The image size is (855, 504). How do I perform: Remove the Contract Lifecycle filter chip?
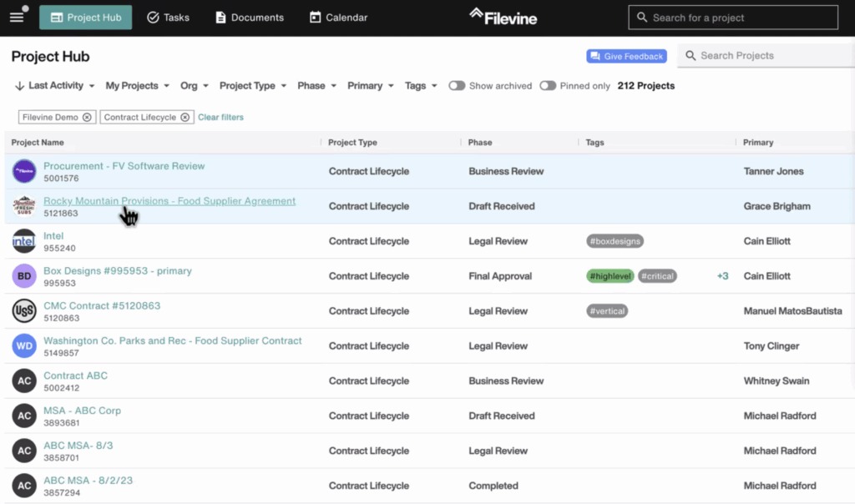[x=185, y=118]
